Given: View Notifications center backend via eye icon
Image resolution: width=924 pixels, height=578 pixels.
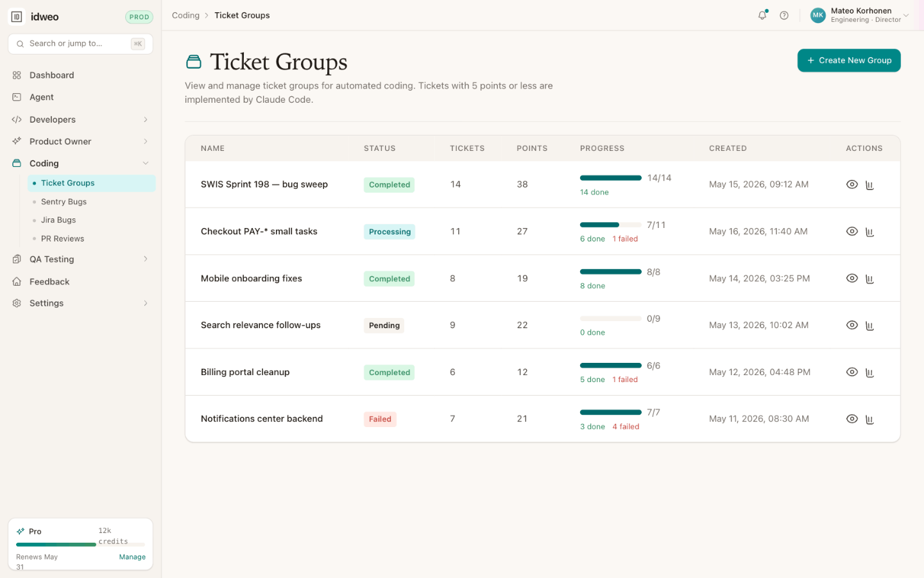Looking at the screenshot, I should [x=852, y=419].
